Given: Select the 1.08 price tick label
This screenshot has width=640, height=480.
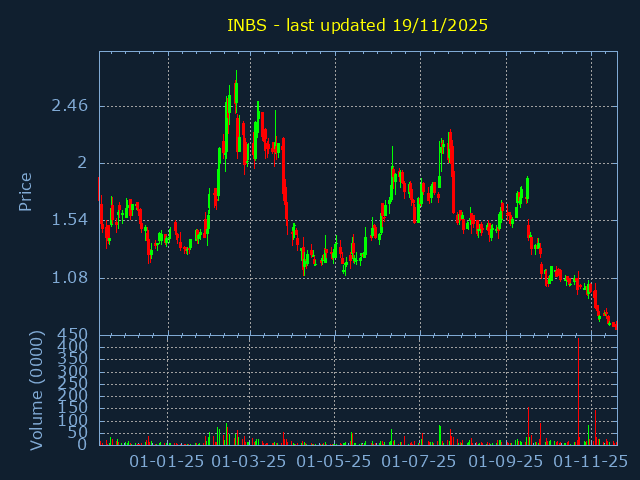Looking at the screenshot, I should click(69, 278).
